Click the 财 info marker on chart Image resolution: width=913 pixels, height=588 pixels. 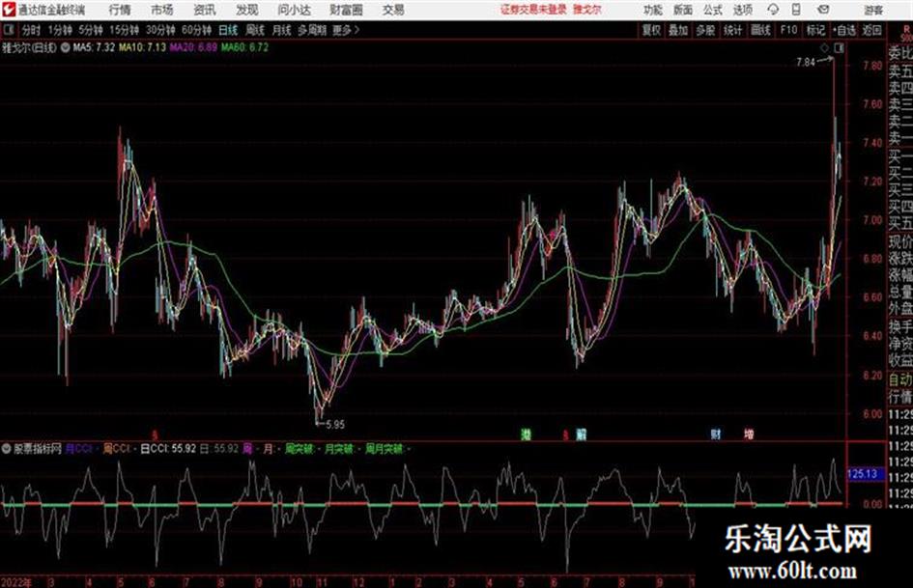pyautogui.click(x=716, y=434)
